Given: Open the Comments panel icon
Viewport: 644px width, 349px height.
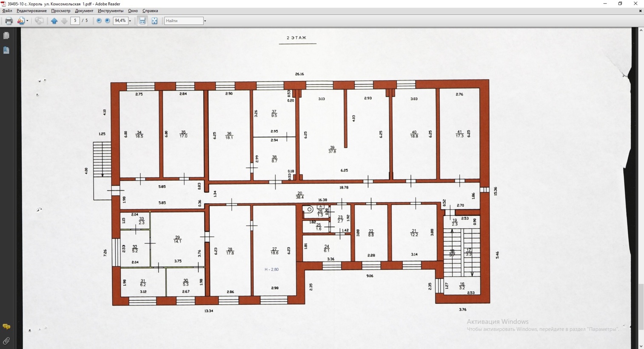Looking at the screenshot, I should (6, 326).
